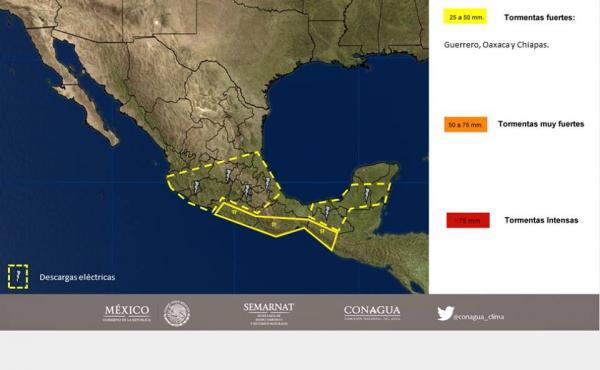This screenshot has width=600, height=370.
Task: Click the SEMARNAT logo
Action: [x=269, y=314]
